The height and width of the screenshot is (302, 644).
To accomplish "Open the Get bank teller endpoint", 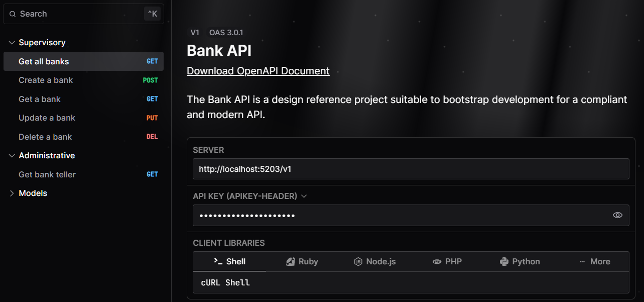I will coord(83,174).
